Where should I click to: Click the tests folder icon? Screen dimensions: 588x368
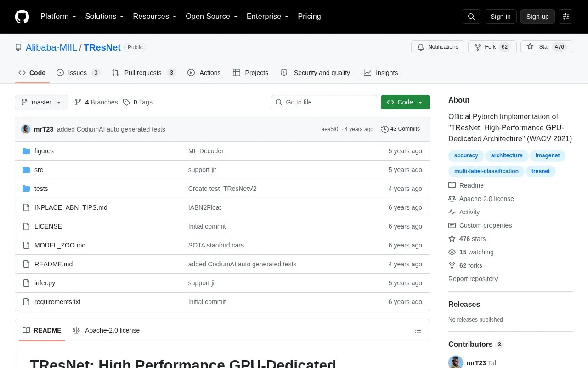(26, 189)
